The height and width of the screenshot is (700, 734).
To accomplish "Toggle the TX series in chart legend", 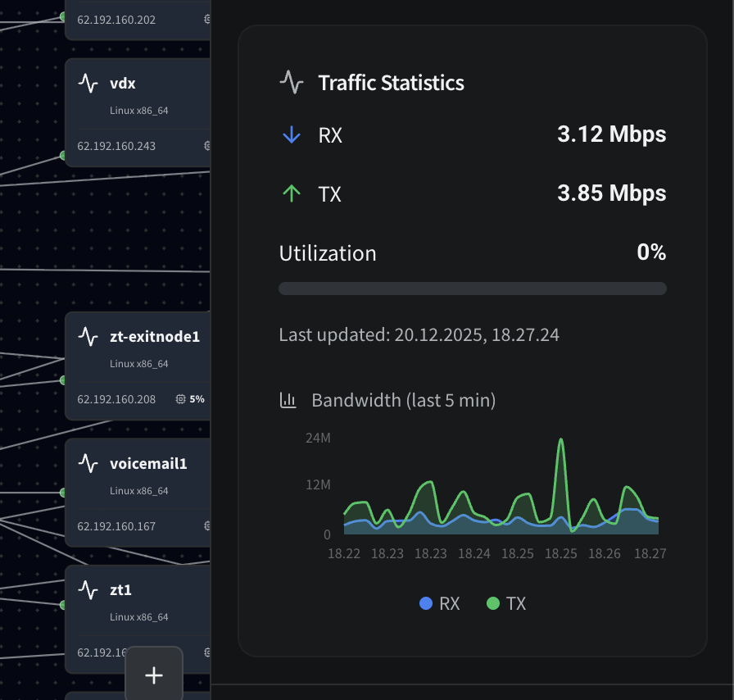I will (x=506, y=604).
